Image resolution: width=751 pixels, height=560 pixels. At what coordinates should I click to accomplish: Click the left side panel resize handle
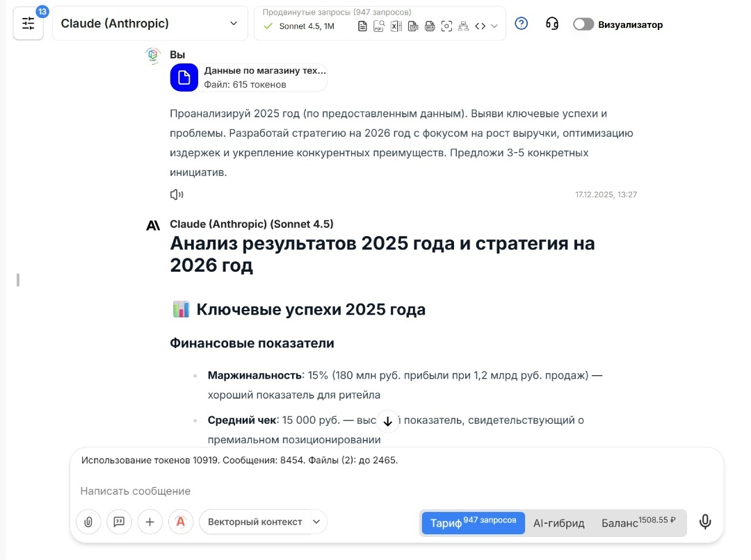(18, 280)
